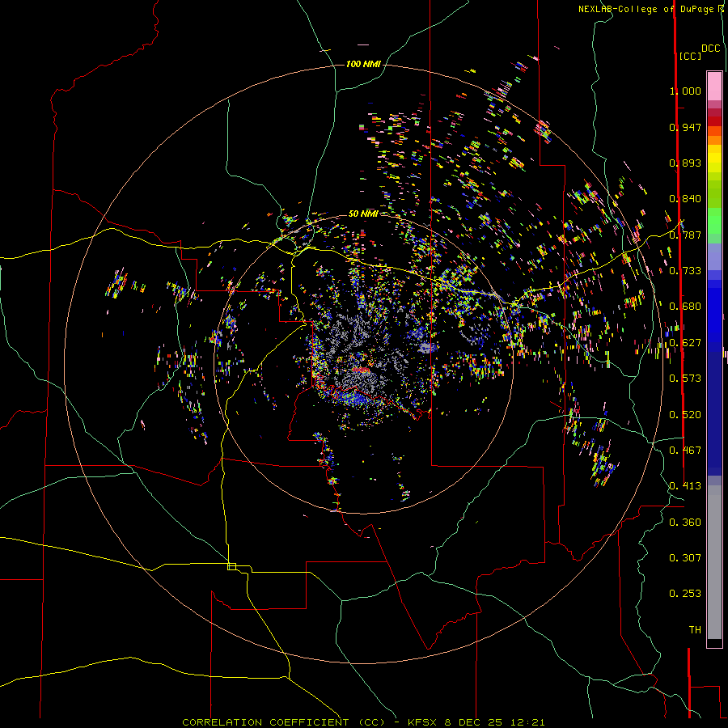
Task: Pick the pink segment of the color bar
Action: tap(714, 86)
